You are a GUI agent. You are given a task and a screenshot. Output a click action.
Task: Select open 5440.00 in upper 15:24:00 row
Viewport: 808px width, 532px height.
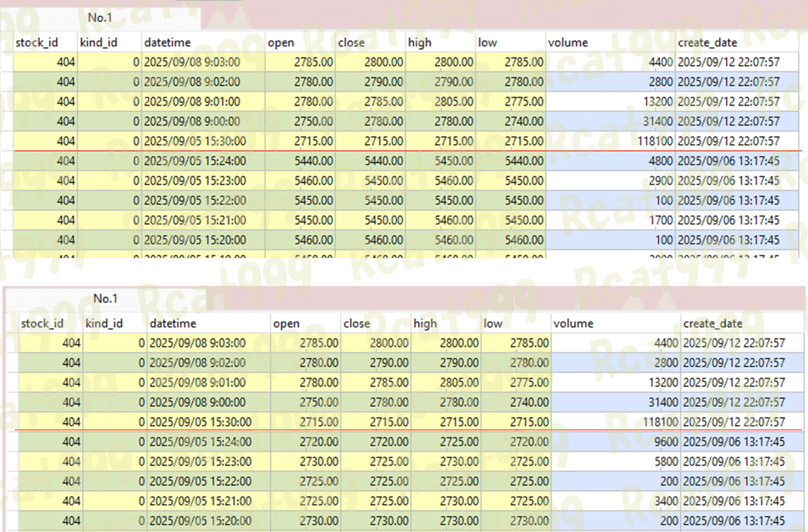300,161
